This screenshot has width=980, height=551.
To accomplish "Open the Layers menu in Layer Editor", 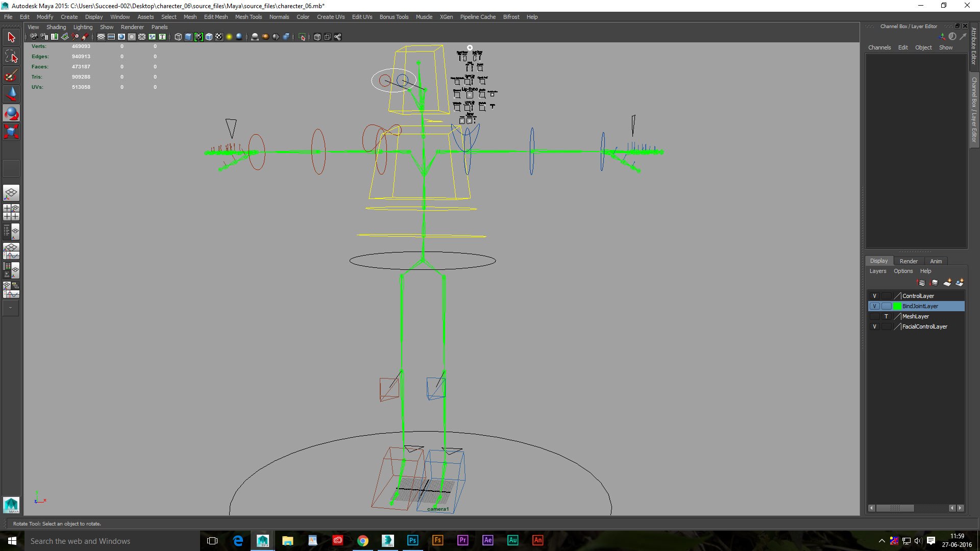I will click(x=878, y=271).
